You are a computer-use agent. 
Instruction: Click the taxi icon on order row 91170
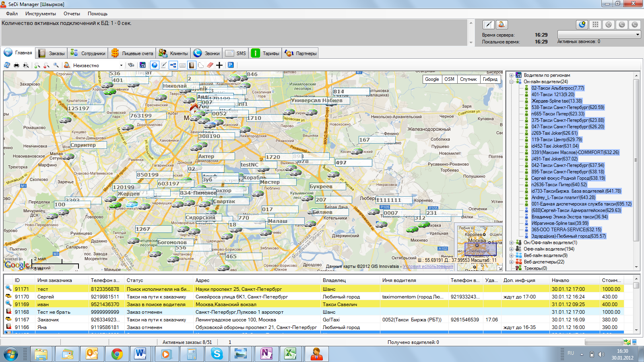[8, 296]
